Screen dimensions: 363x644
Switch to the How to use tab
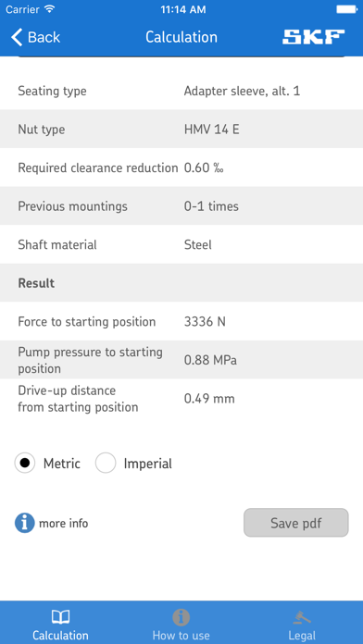181,623
